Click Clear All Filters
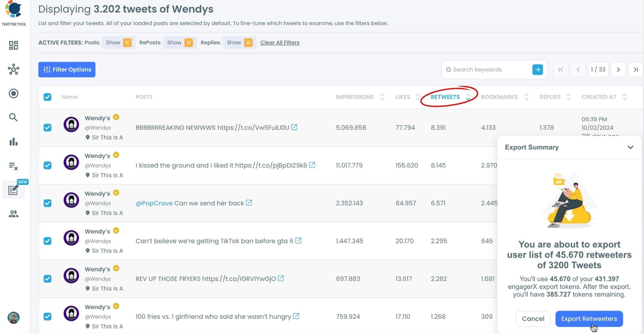The height and width of the screenshot is (334, 644). (279, 42)
